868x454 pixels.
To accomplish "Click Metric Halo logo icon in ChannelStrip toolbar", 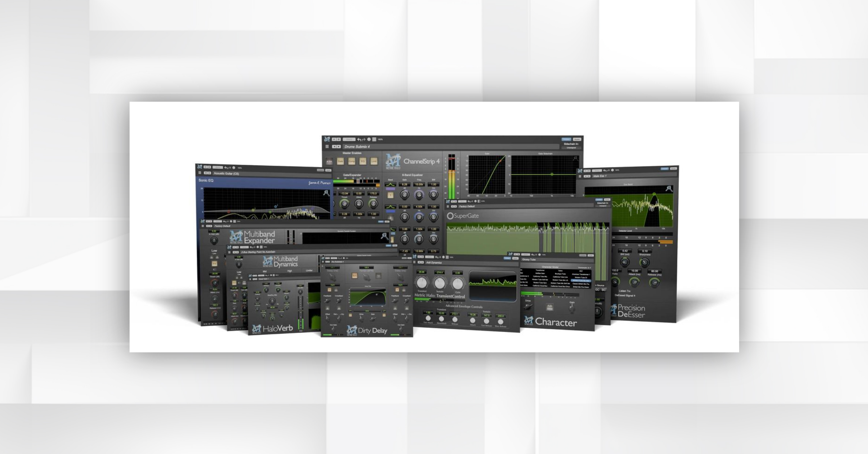I will click(327, 139).
